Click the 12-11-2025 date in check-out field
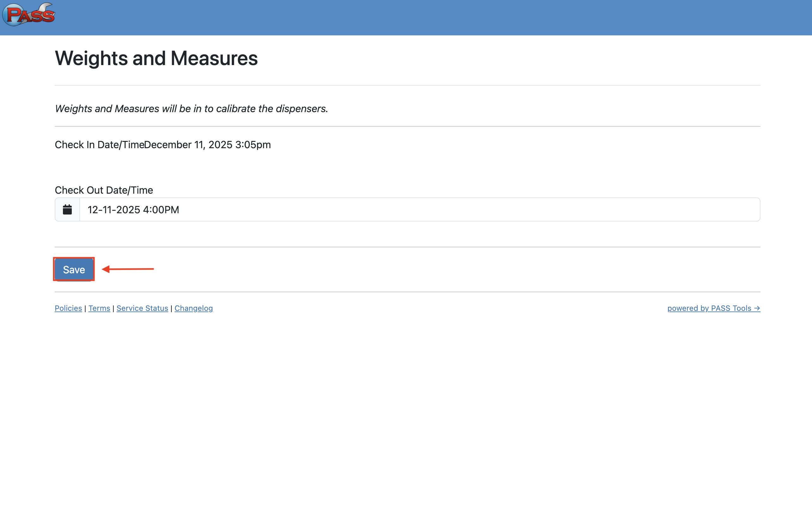The width and height of the screenshot is (812, 508). [114, 210]
